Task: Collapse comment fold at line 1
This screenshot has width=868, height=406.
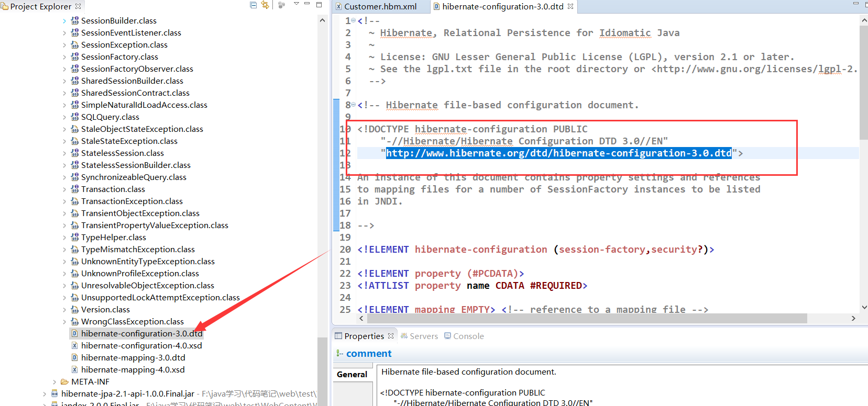Action: click(354, 20)
